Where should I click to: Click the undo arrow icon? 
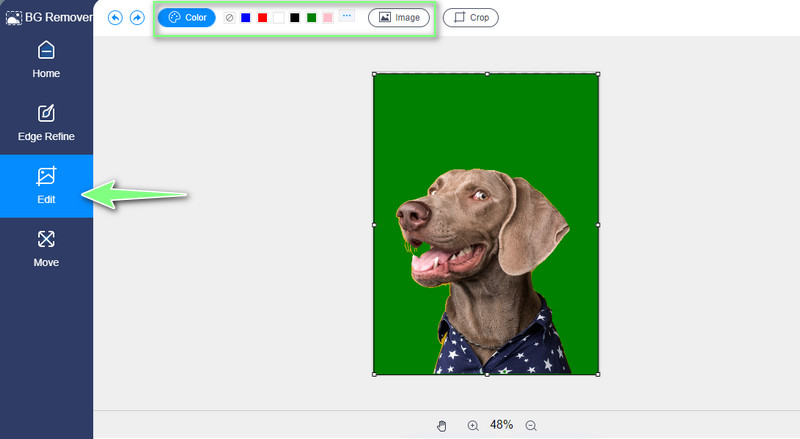tap(115, 18)
